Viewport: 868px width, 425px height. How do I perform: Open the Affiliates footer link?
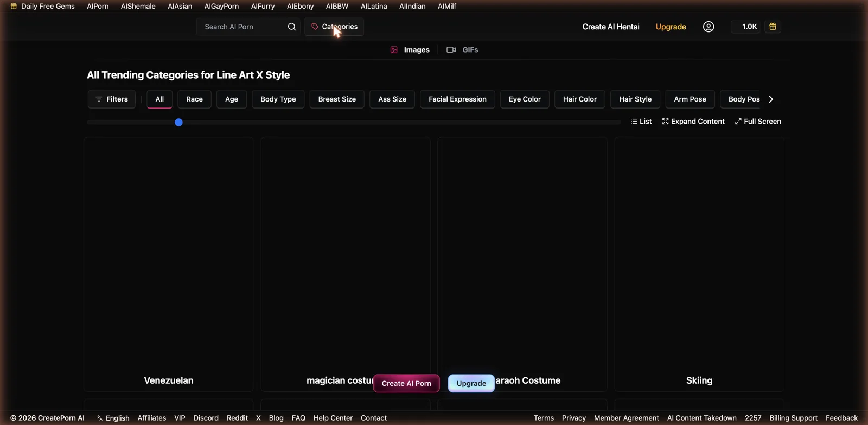[x=152, y=418]
